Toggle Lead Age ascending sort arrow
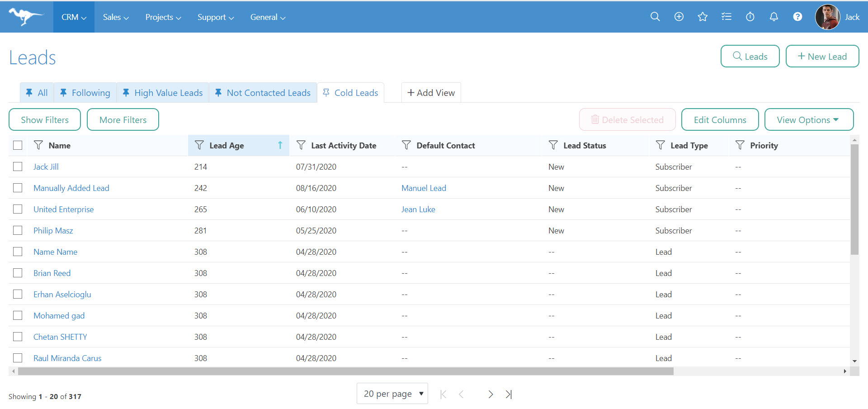The image size is (868, 409). tap(280, 145)
